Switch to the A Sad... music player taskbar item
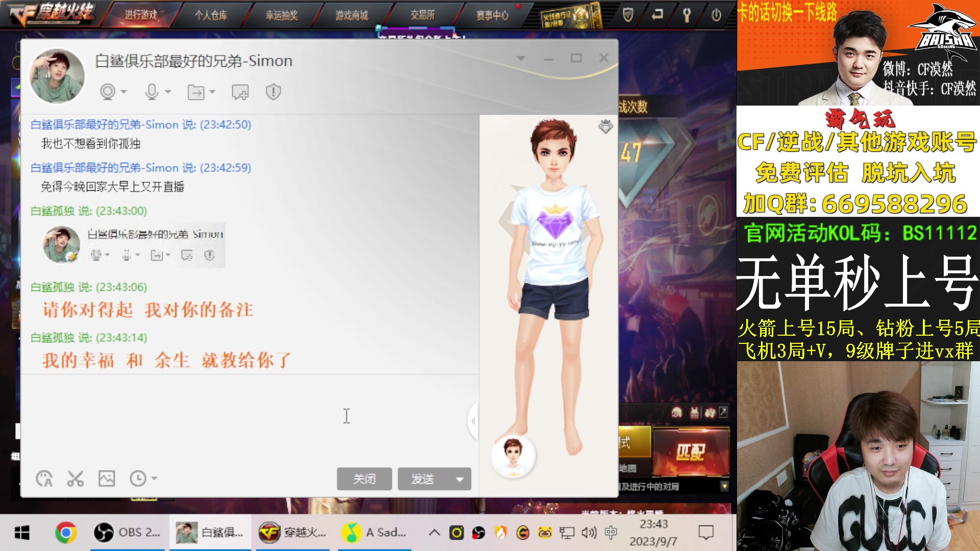The width and height of the screenshot is (980, 551). 375,533
